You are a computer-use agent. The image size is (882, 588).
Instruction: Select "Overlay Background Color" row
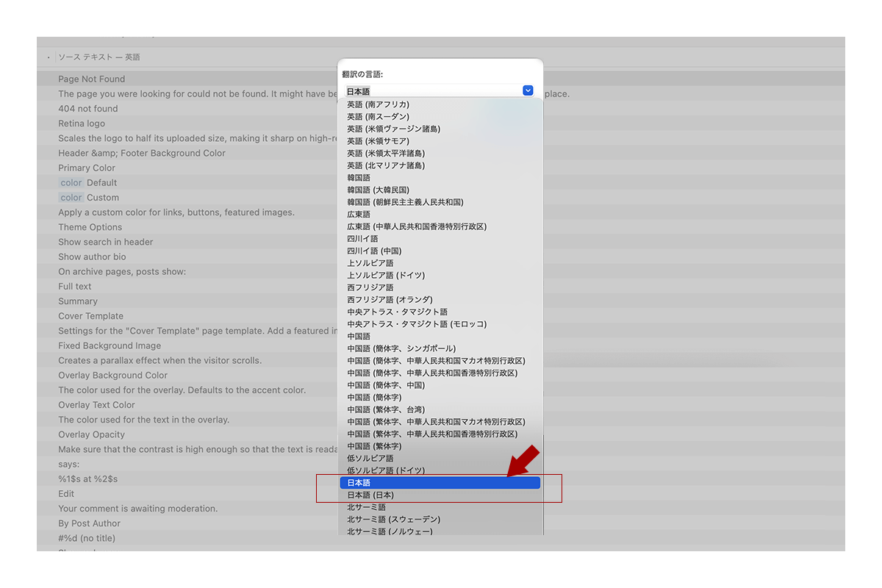[x=113, y=375]
